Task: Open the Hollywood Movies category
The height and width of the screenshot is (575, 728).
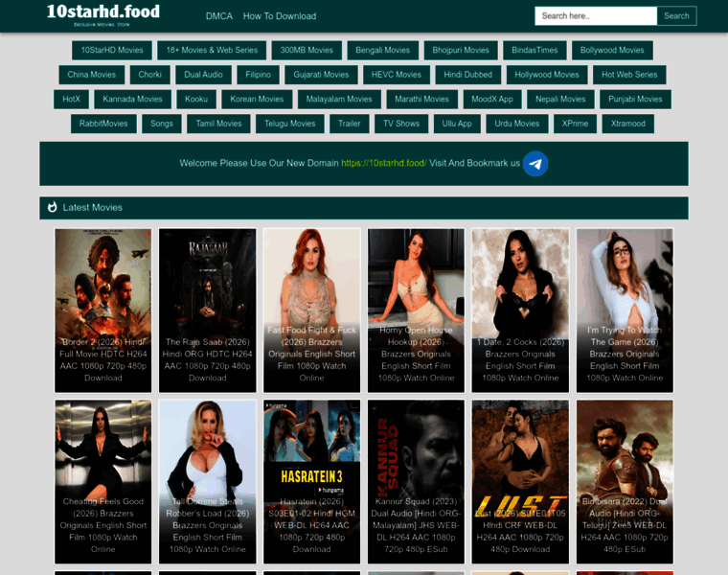Action: (x=546, y=75)
